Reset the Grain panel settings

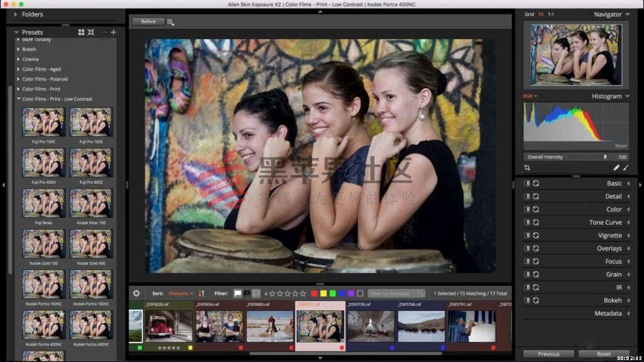pos(536,274)
